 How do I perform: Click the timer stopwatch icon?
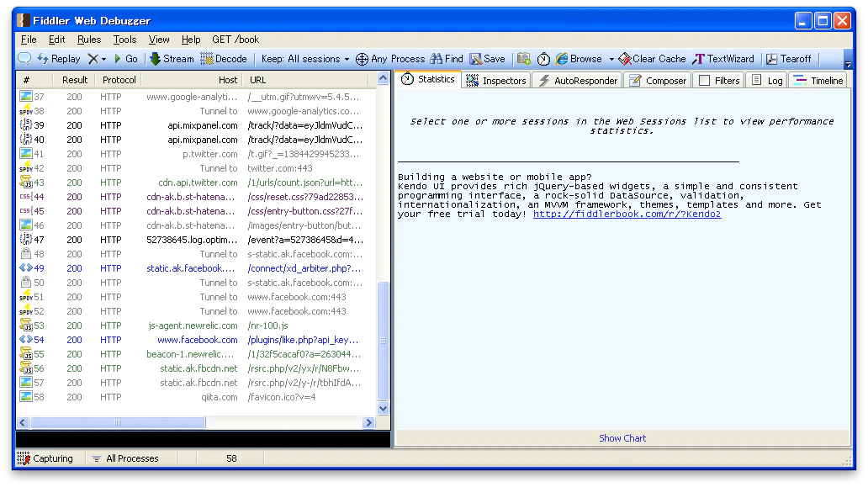pos(543,59)
